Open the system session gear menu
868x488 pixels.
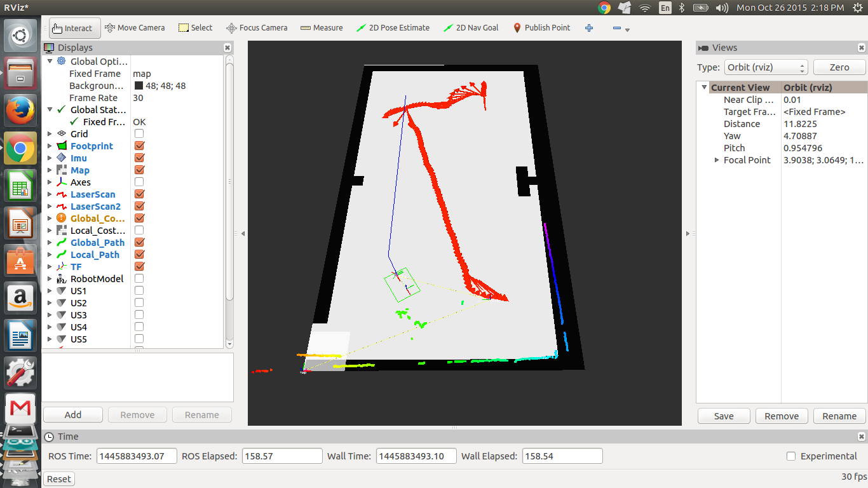coord(857,8)
